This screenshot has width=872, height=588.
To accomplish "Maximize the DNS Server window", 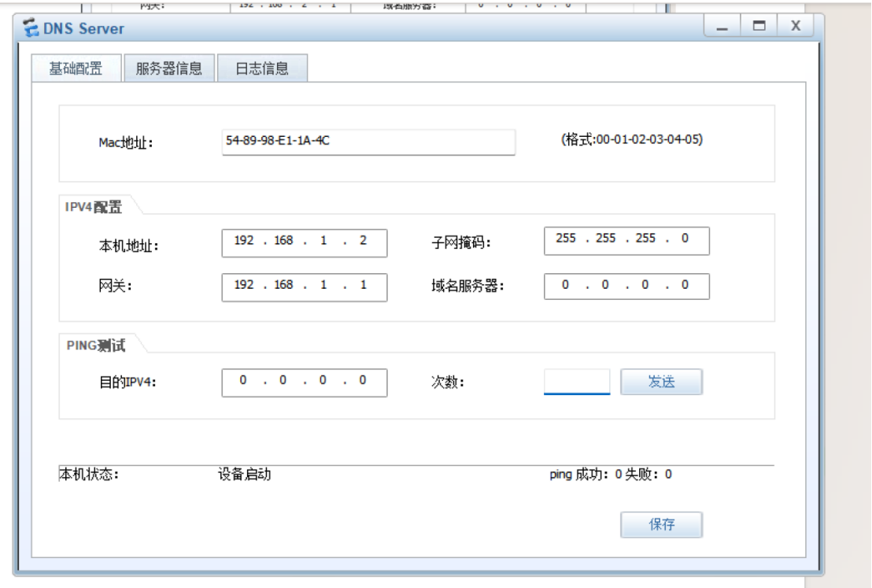I will 759,26.
